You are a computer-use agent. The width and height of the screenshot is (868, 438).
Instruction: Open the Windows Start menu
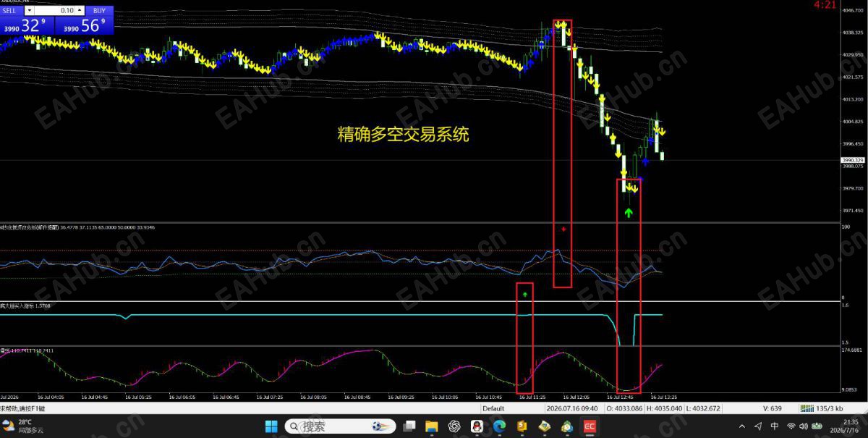pyautogui.click(x=271, y=426)
